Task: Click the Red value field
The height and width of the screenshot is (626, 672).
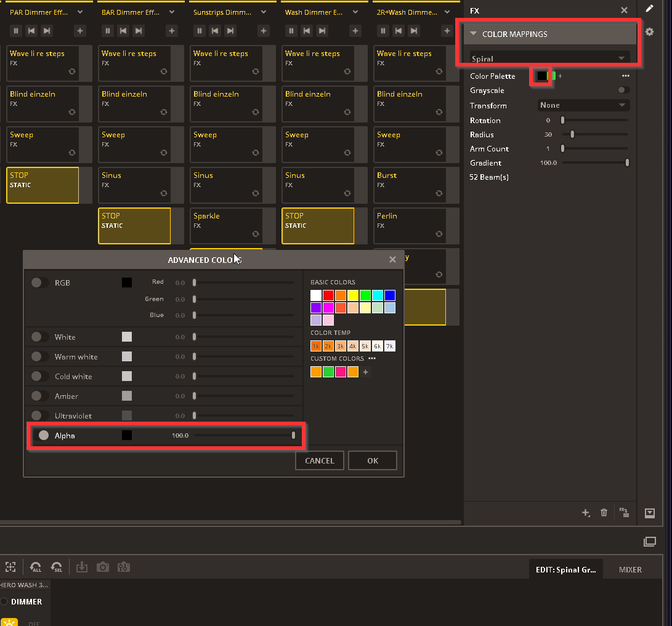Action: 180,283
